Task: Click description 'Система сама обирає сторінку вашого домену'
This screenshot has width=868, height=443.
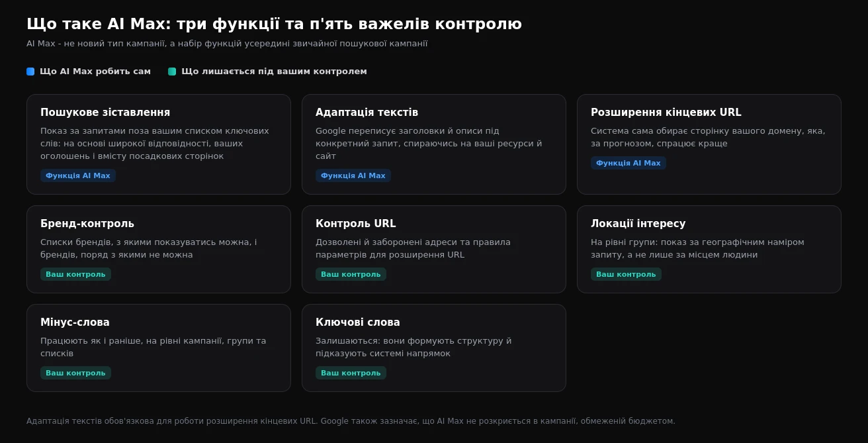Action: [x=708, y=137]
